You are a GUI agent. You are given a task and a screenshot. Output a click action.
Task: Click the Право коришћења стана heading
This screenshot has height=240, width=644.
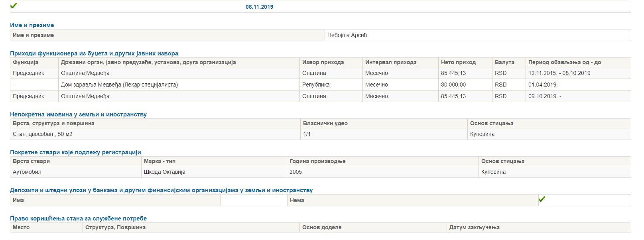(x=78, y=218)
